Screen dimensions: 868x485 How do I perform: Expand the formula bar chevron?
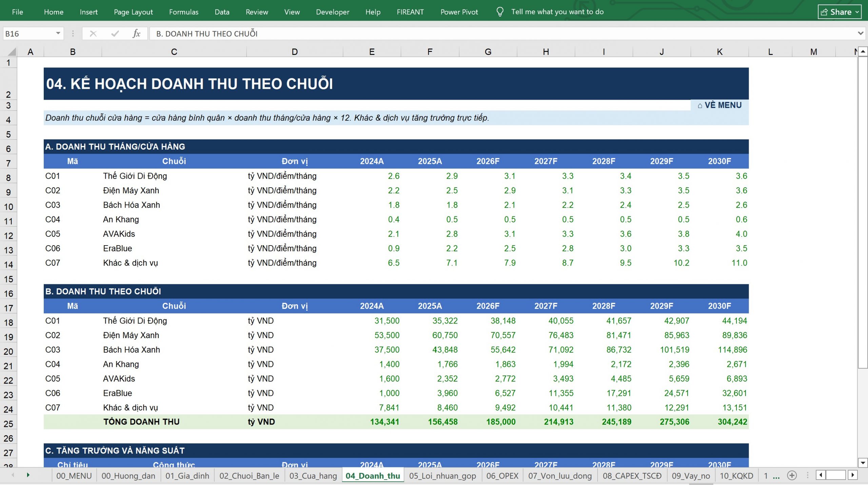pos(860,33)
